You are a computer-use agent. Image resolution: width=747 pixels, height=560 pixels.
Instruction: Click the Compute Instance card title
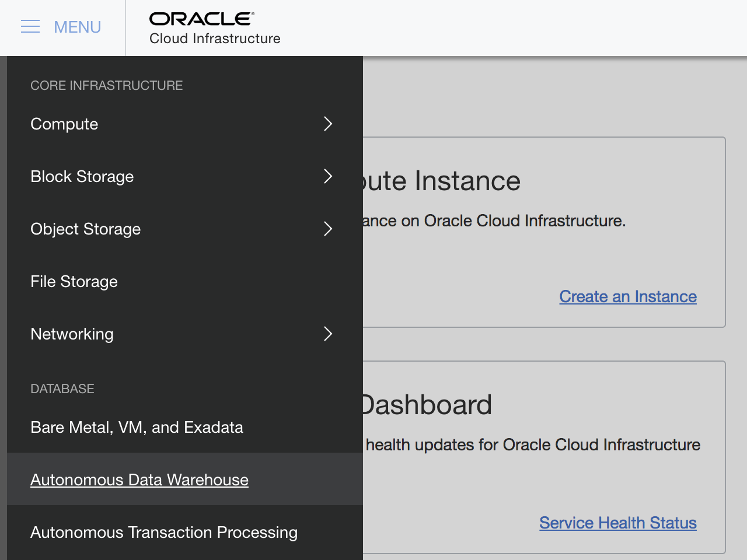tap(442, 181)
